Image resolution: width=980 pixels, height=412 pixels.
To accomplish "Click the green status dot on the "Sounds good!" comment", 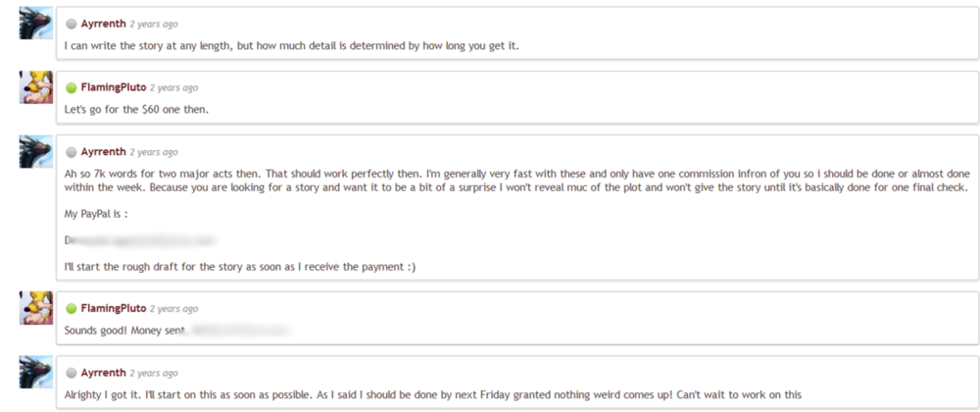I will click(x=72, y=309).
